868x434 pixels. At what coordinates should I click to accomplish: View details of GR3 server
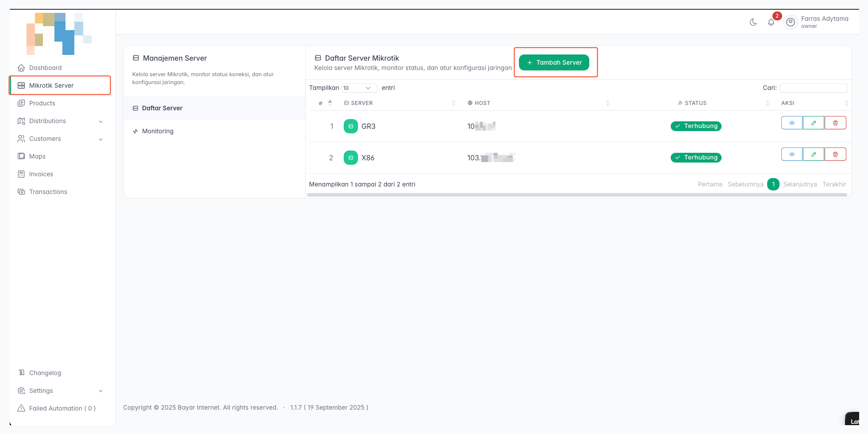[791, 123]
